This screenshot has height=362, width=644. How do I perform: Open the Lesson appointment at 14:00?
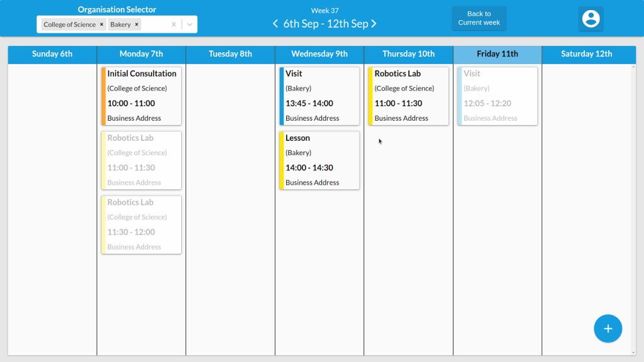point(319,160)
